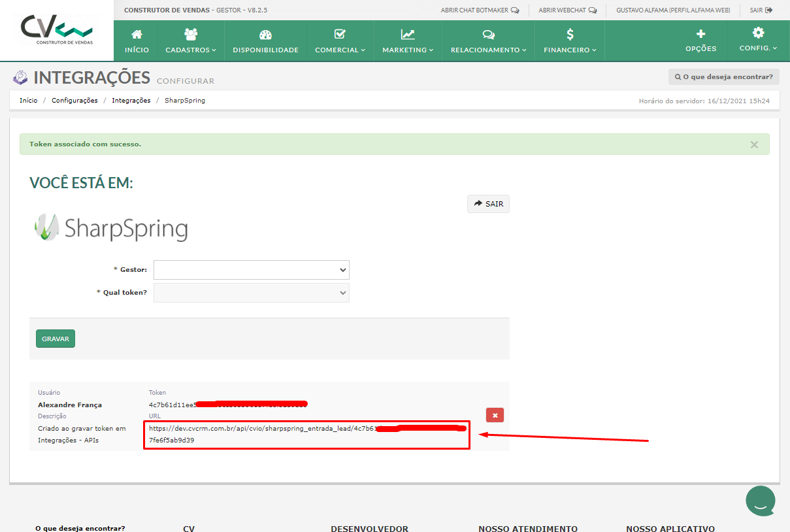This screenshot has width=790, height=532.
Task: Open the chat bubble widget
Action: [761, 501]
